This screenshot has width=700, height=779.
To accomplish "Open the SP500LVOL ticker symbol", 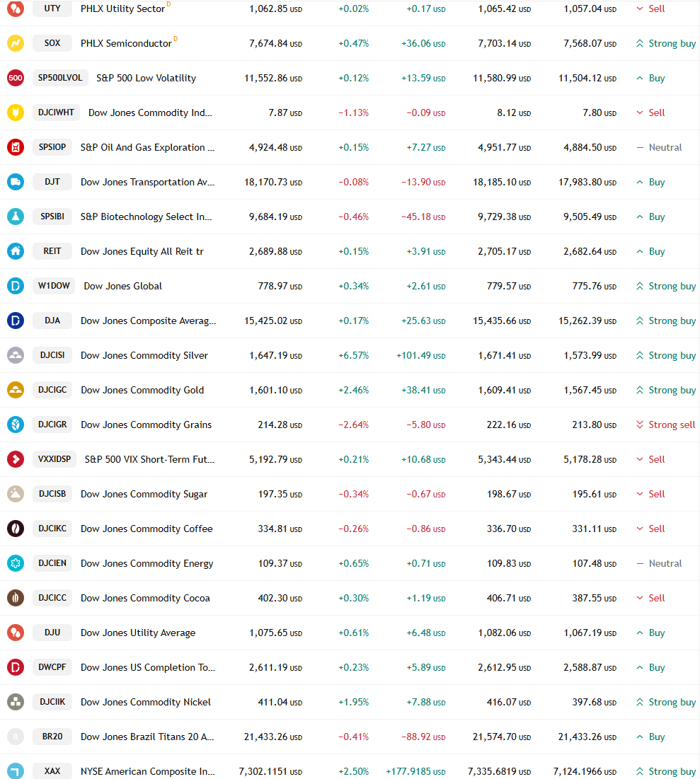I will point(60,78).
